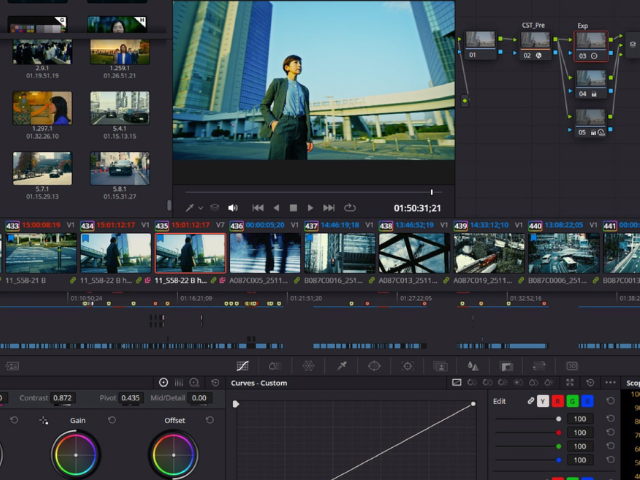Image resolution: width=640 pixels, height=480 pixels.
Task: Switch to Primaries bars mode
Action: point(179,382)
